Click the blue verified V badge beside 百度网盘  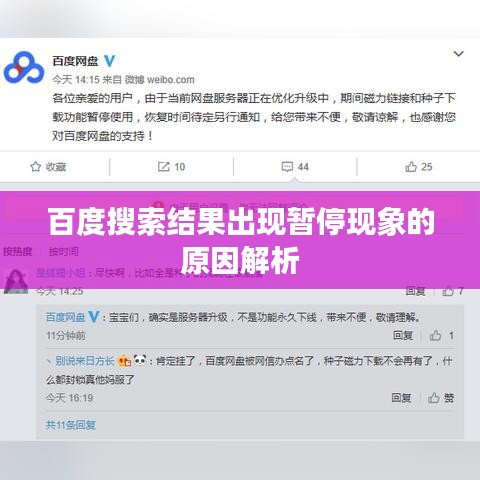pyautogui.click(x=109, y=61)
